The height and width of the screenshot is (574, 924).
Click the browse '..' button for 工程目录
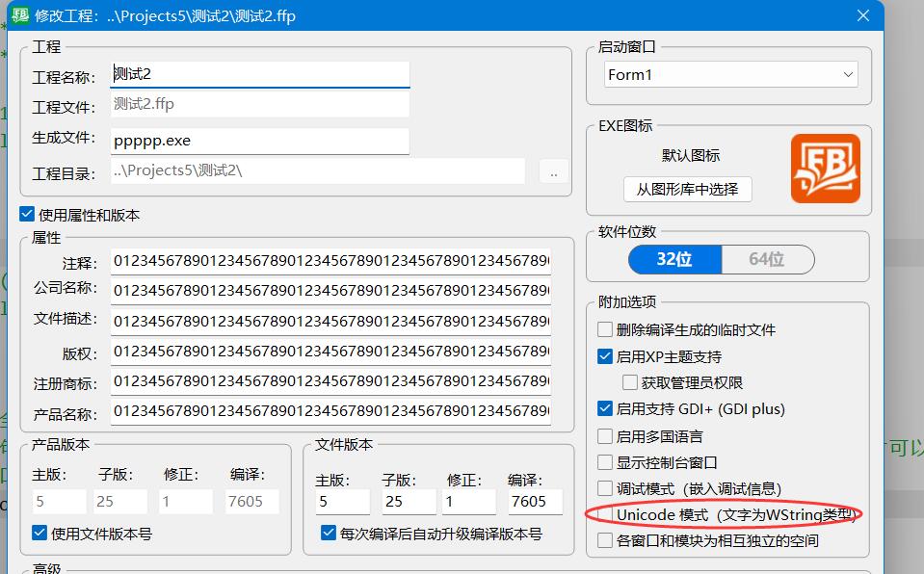[553, 172]
